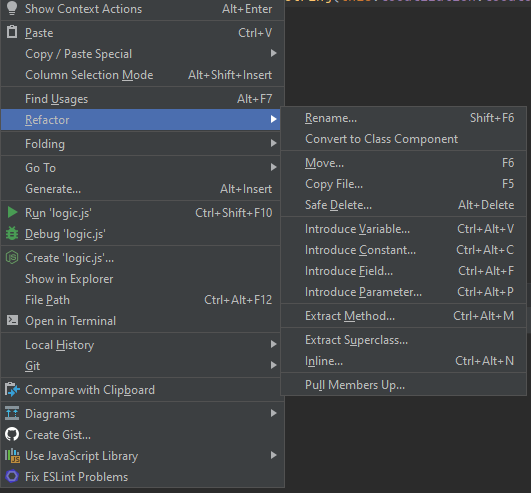Viewport: 531px width, 493px height.
Task: Open Local History menu item
Action: pos(141,345)
